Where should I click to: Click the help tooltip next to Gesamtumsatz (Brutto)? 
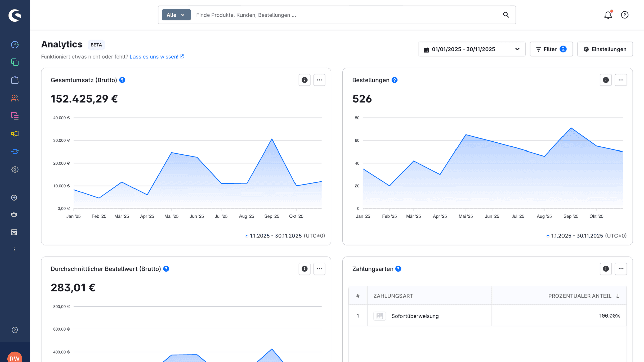pyautogui.click(x=122, y=80)
